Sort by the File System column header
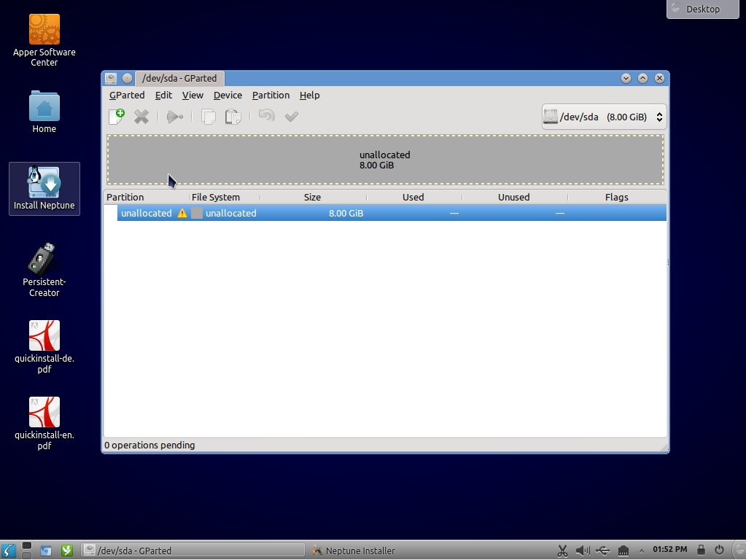Screen dimensions: 746x560 (x=225, y=197)
